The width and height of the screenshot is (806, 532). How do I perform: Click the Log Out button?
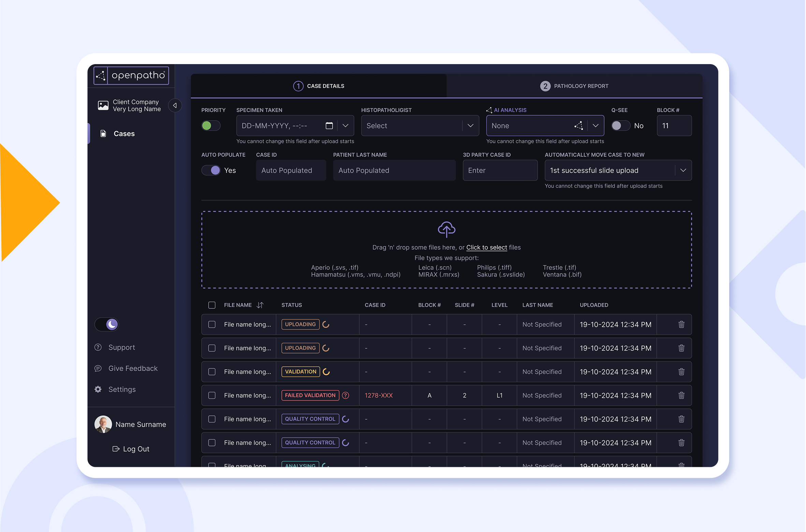click(x=131, y=449)
